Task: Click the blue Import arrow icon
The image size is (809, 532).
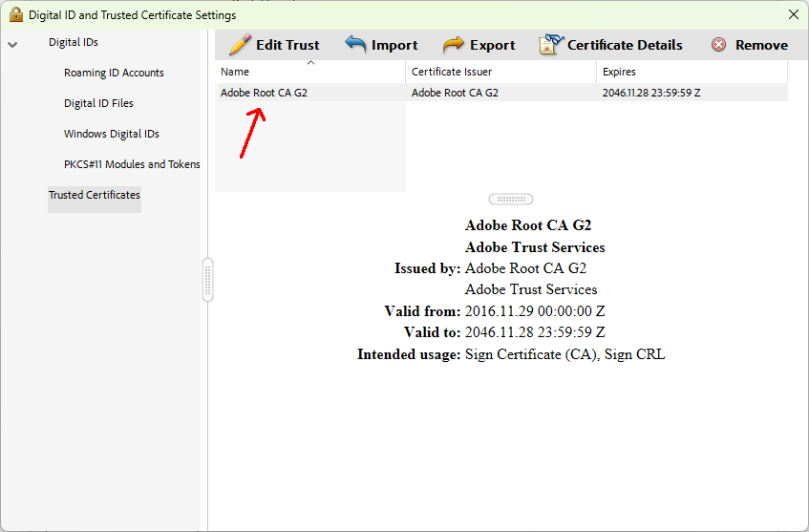Action: (x=355, y=45)
